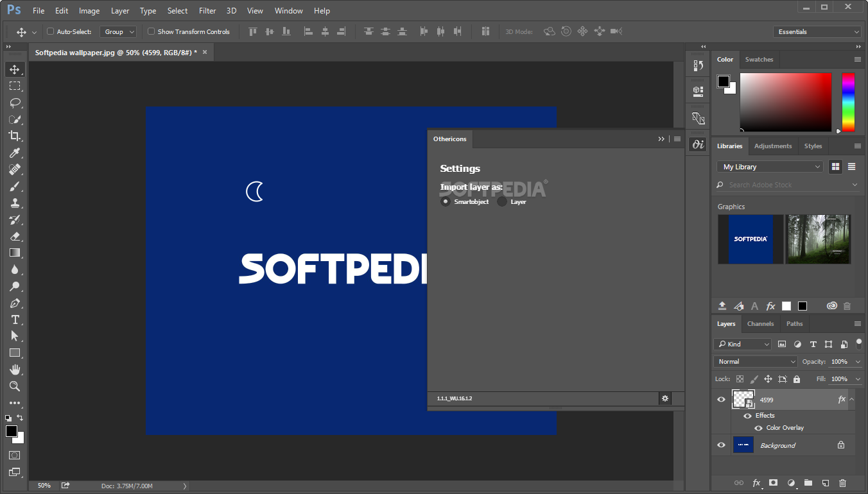Image resolution: width=868 pixels, height=494 pixels.
Task: Select the Blur tool
Action: tap(14, 269)
